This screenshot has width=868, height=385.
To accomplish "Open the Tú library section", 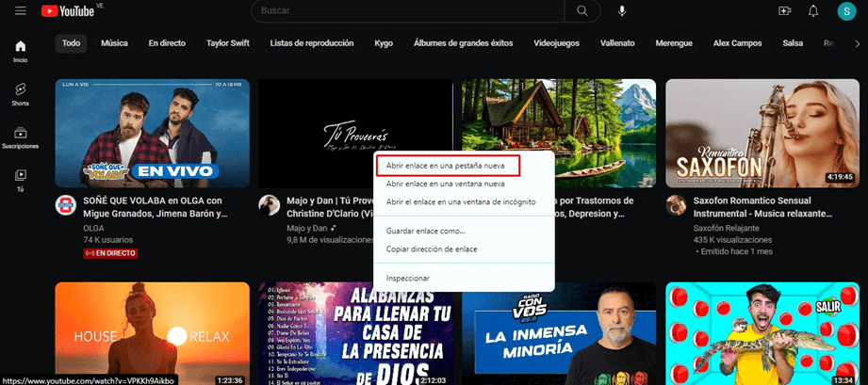I will click(21, 181).
